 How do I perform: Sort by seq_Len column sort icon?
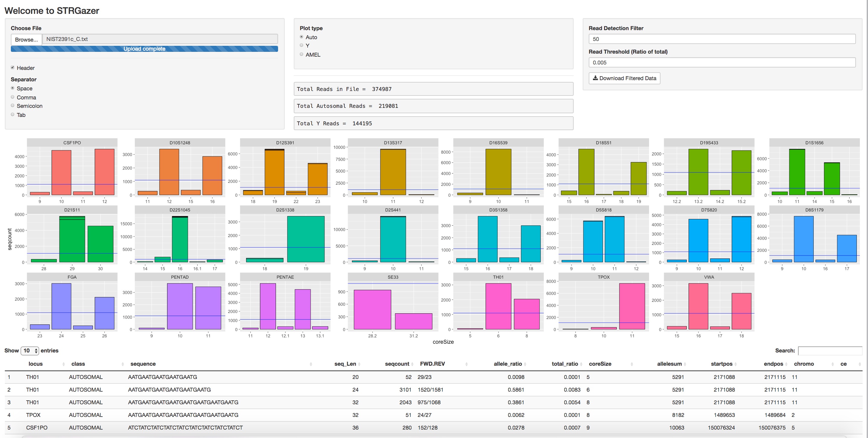coord(359,364)
